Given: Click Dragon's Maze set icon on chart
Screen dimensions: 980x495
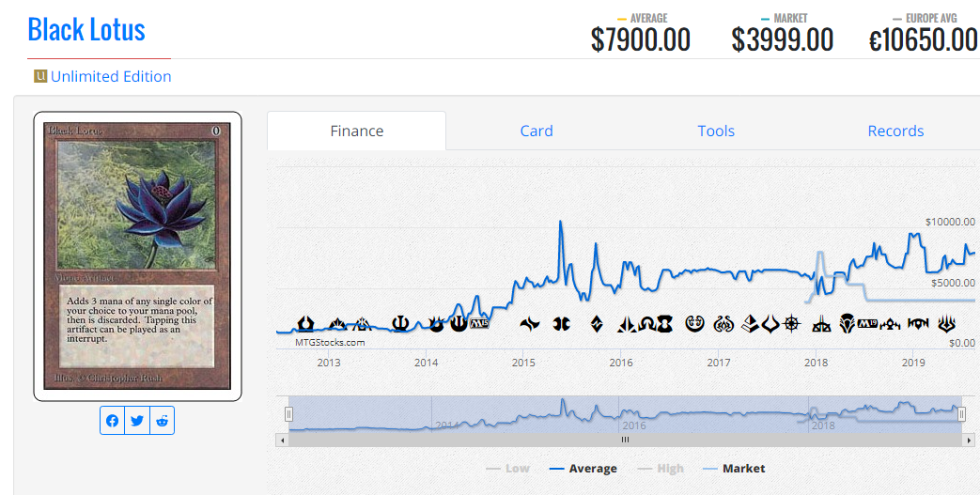Looking at the screenshot, I should [x=363, y=324].
